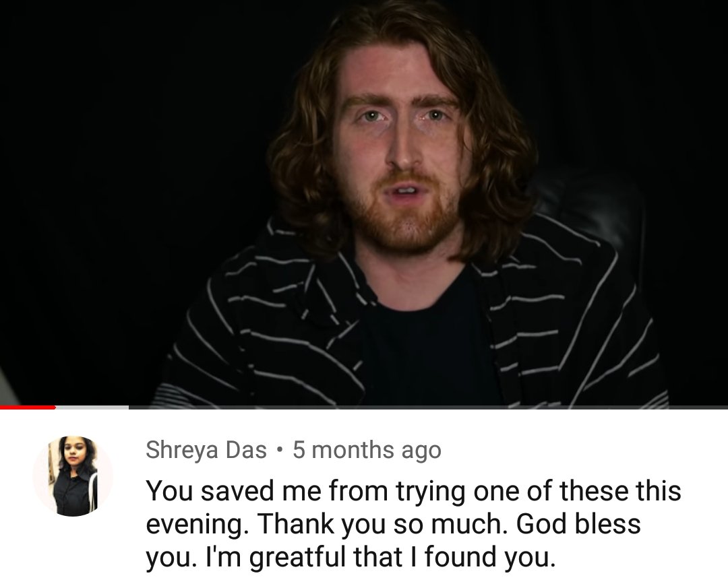Click the dot separator after Shreya Das

click(280, 450)
